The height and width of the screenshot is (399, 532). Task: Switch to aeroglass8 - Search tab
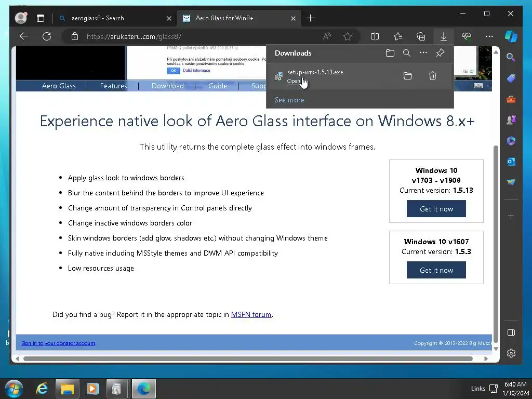[x=115, y=18]
